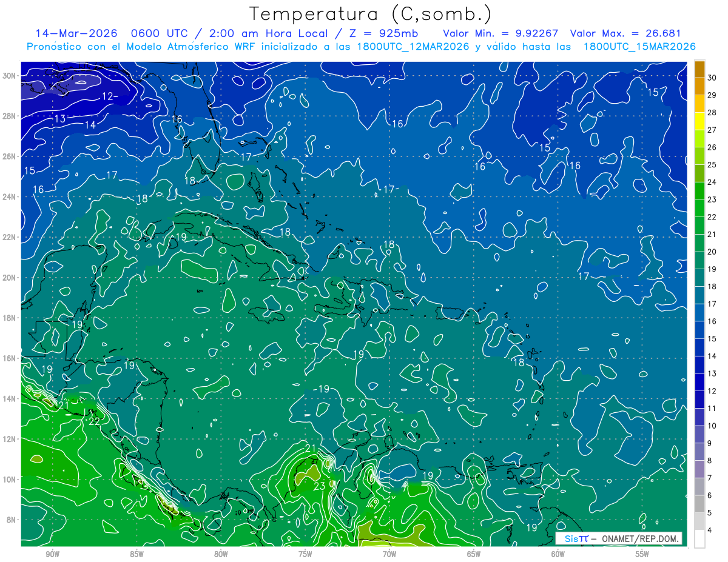Viewport: 728px width, 562px height.
Task: Click the "80W" longitude axis label
Action: 221,554
